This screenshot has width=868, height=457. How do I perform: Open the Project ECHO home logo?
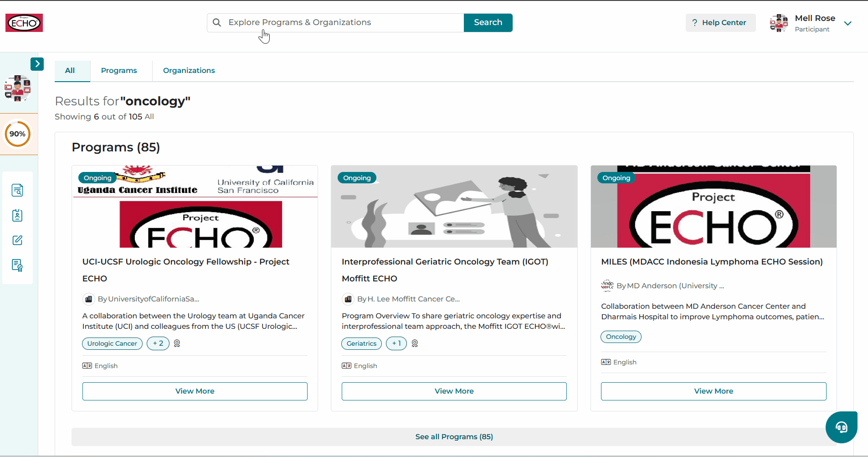(24, 23)
